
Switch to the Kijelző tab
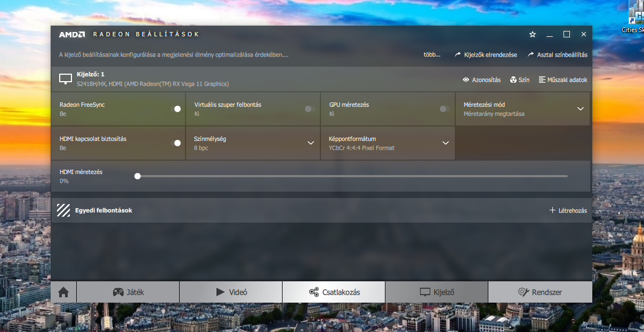[437, 292]
